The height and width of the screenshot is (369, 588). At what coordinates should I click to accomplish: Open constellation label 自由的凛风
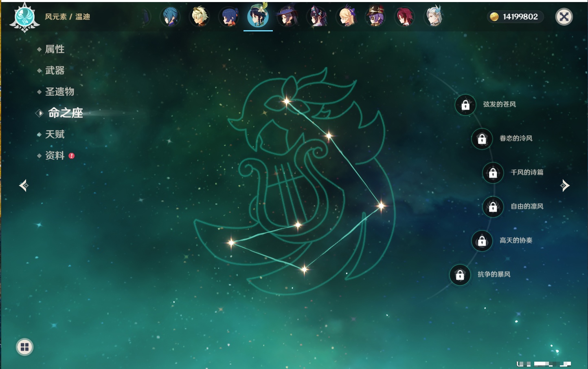pyautogui.click(x=527, y=206)
